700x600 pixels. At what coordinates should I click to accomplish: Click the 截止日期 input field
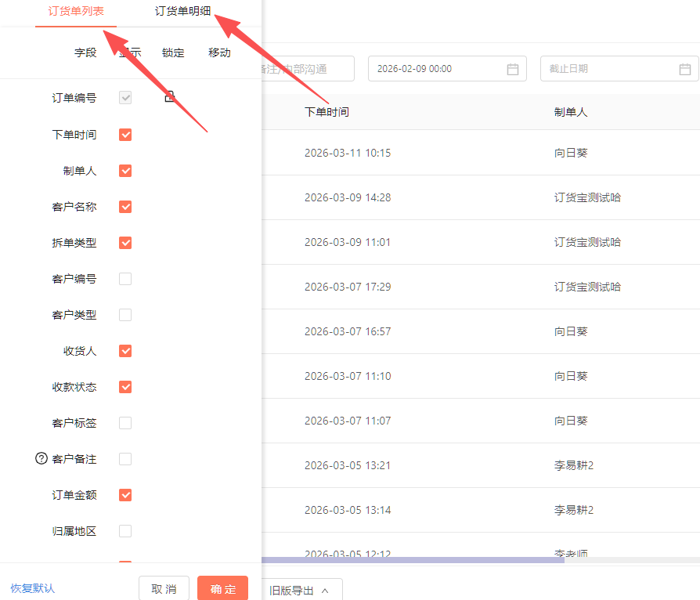[619, 69]
